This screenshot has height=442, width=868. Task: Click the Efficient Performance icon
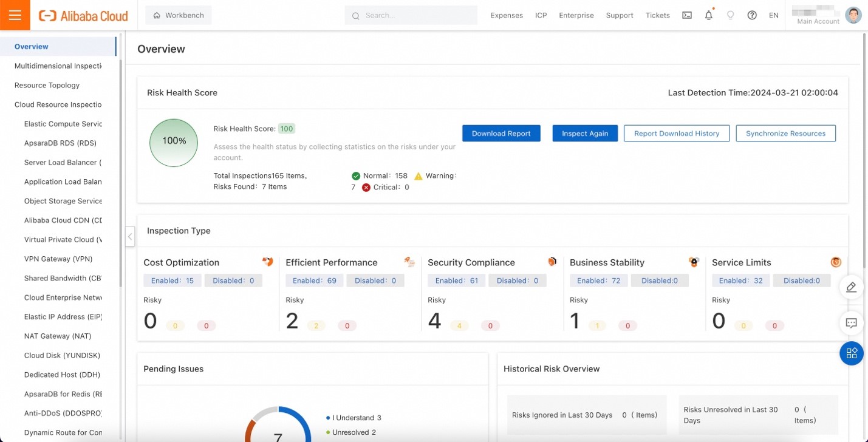tap(409, 262)
